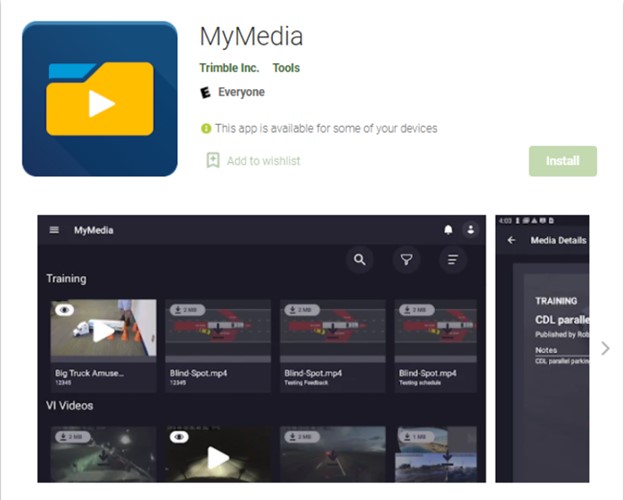Click download badge on first VI video

73,437
